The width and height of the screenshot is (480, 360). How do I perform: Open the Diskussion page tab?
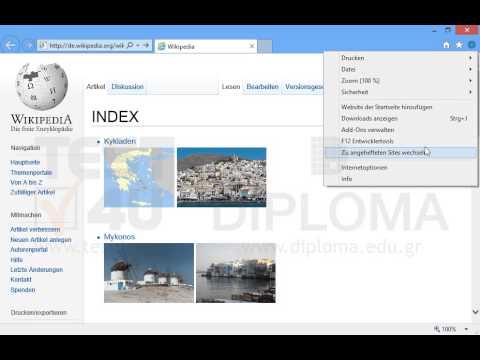[x=128, y=87]
